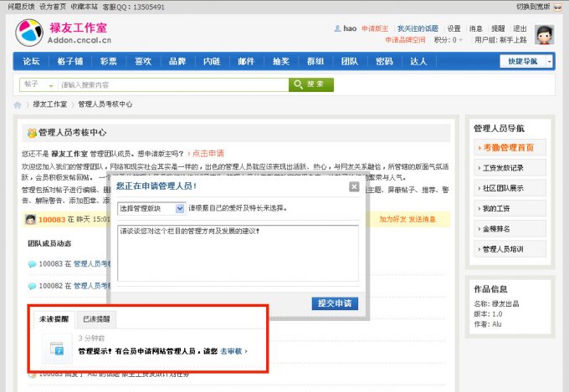569x392 pixels.
Task: Click the 管理人员考核中心 breadcrumb link
Action: point(105,104)
